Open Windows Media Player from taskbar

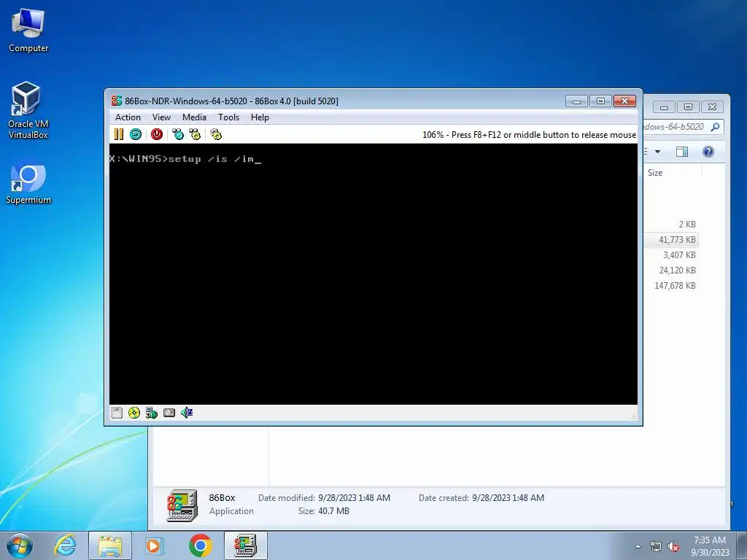click(154, 545)
